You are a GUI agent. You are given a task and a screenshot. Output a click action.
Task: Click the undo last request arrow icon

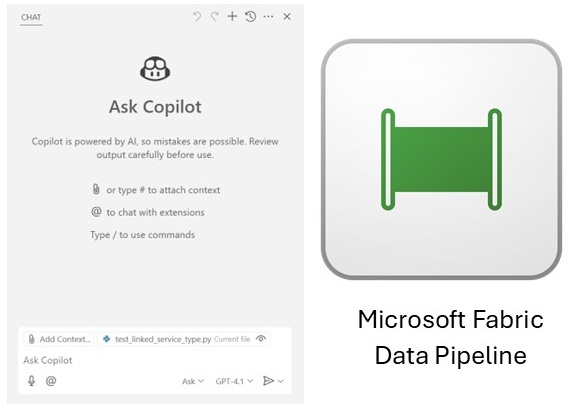point(197,17)
